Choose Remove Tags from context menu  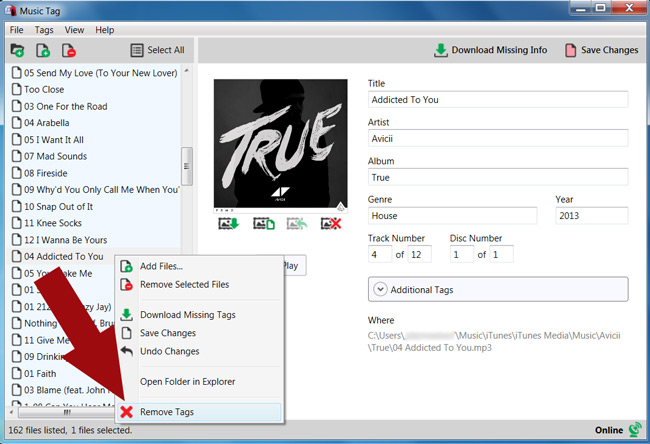[x=199, y=412]
